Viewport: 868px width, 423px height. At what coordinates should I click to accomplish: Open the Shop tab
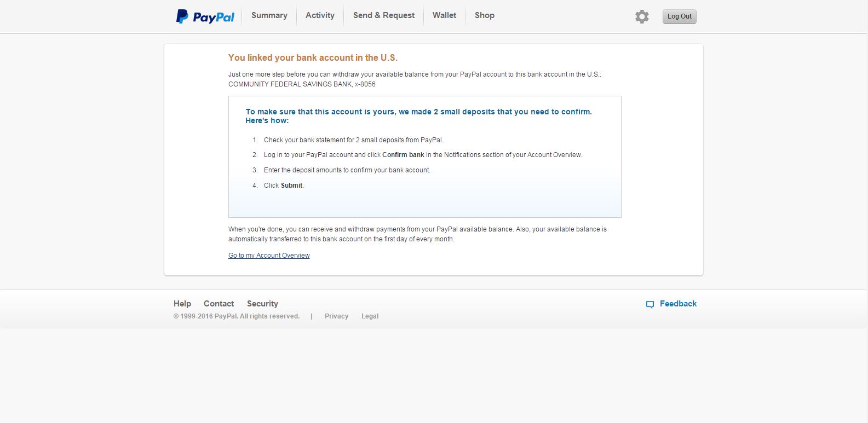tap(485, 15)
